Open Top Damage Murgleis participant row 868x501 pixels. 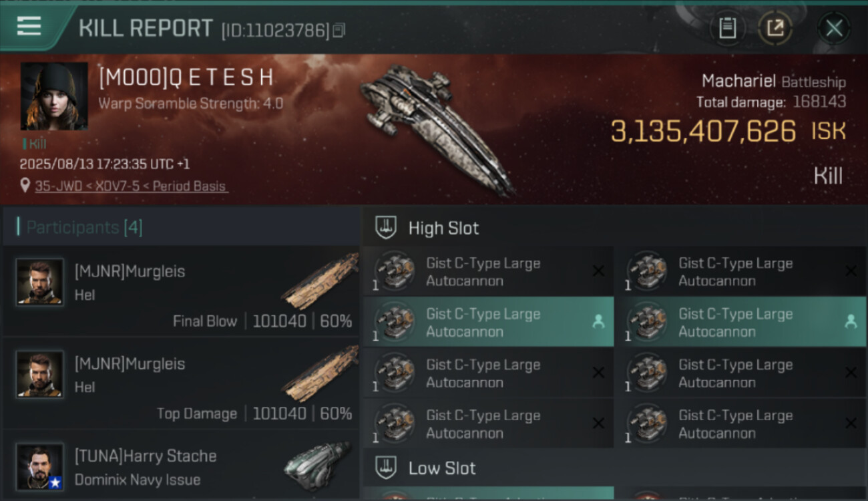(x=180, y=383)
